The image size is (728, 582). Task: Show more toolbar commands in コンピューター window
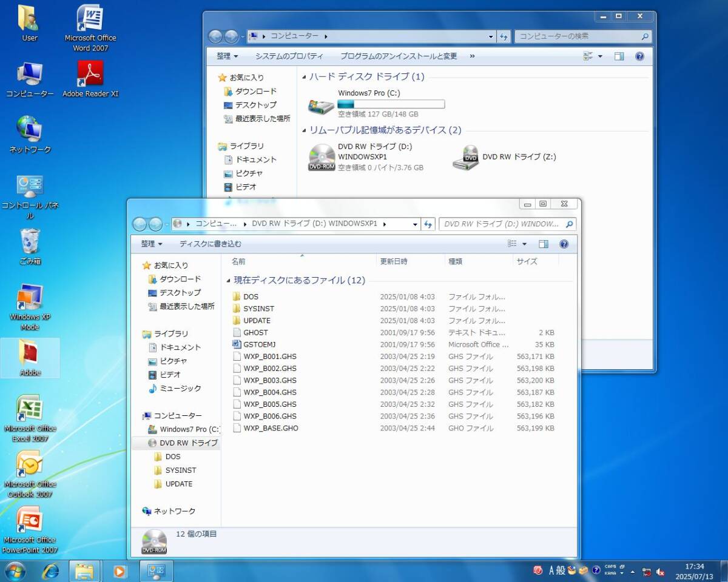tap(472, 56)
